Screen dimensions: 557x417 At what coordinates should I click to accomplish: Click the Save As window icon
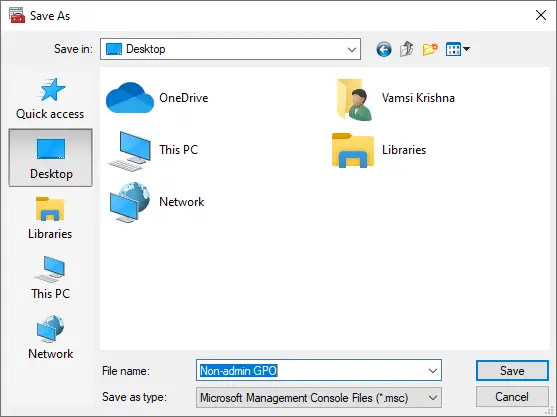pyautogui.click(x=17, y=15)
